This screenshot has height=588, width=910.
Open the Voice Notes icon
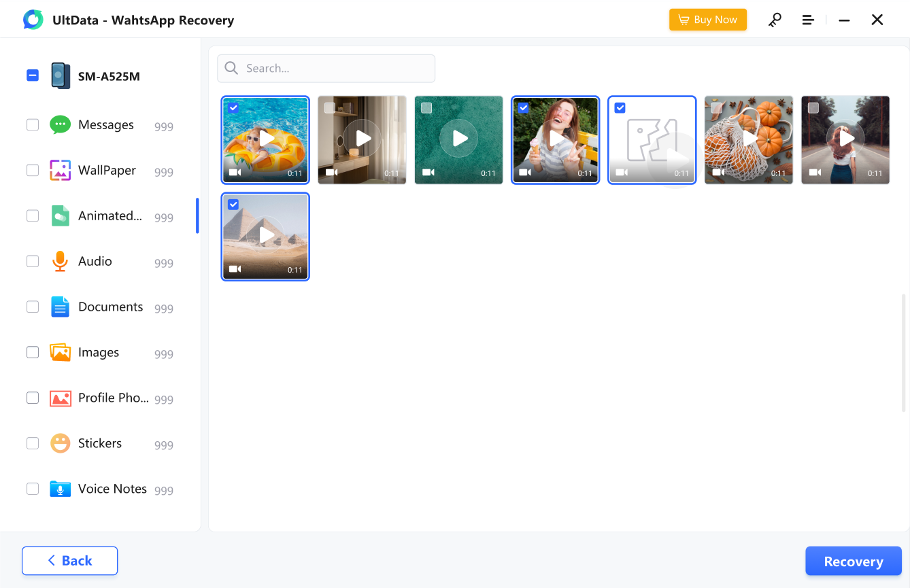(x=60, y=488)
